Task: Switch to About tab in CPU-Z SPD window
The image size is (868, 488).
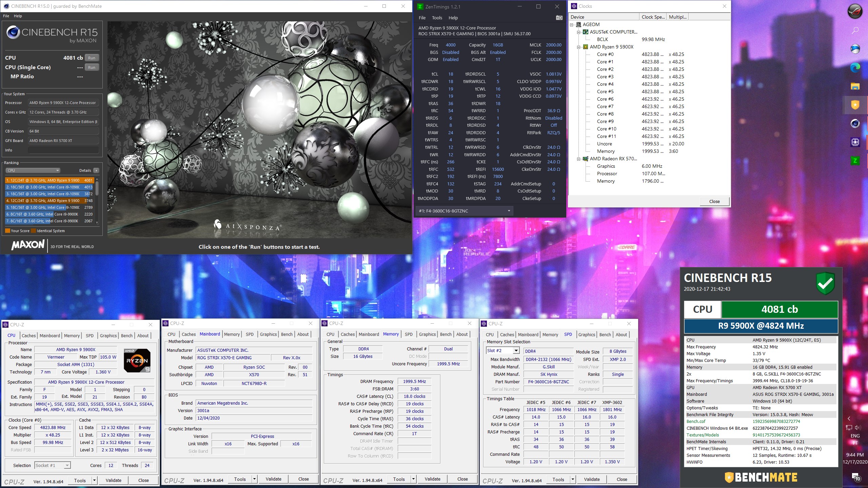Action: 621,334
